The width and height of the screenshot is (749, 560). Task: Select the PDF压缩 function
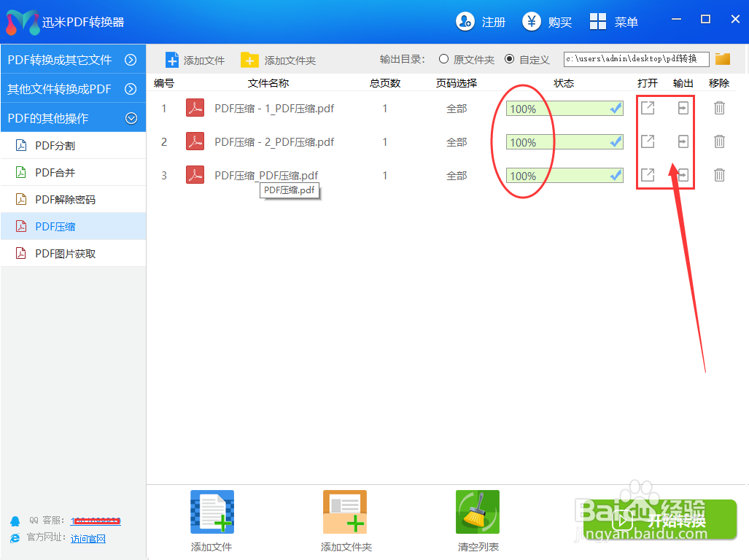click(74, 226)
